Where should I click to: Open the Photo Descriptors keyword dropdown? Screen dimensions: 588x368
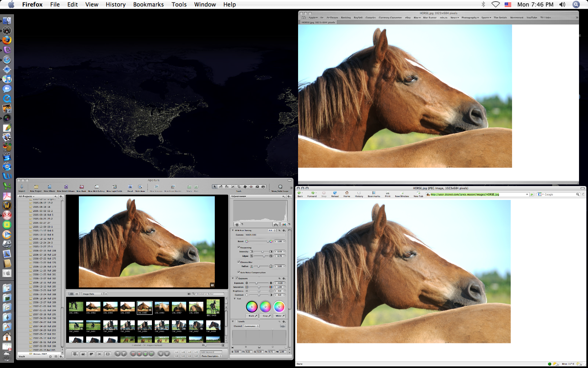pos(211,356)
